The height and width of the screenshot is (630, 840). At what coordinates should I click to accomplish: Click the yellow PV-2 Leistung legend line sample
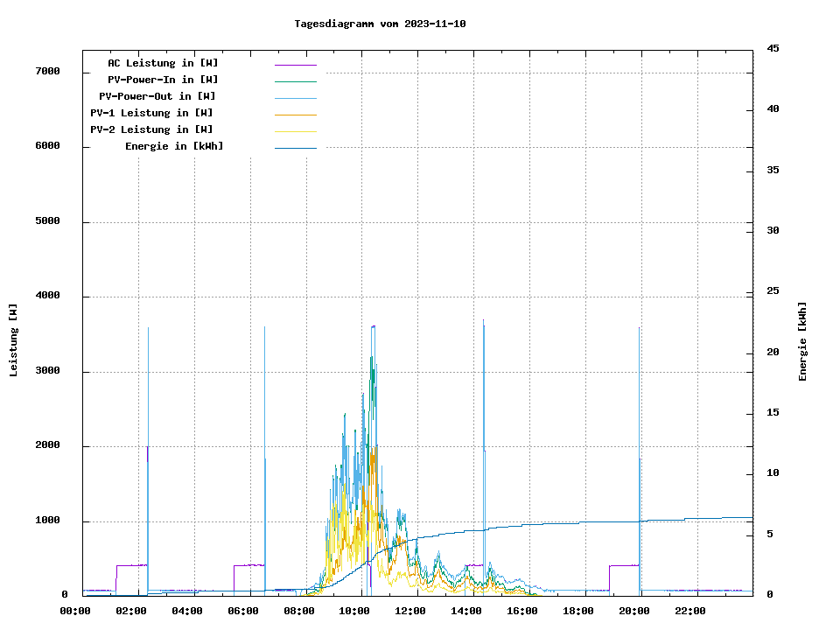click(295, 130)
